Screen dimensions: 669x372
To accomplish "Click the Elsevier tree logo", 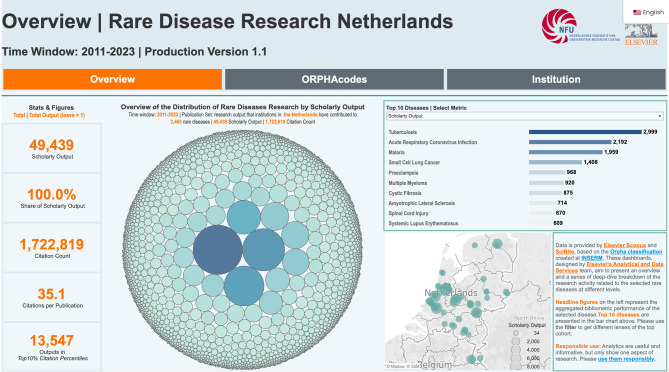I will [641, 35].
